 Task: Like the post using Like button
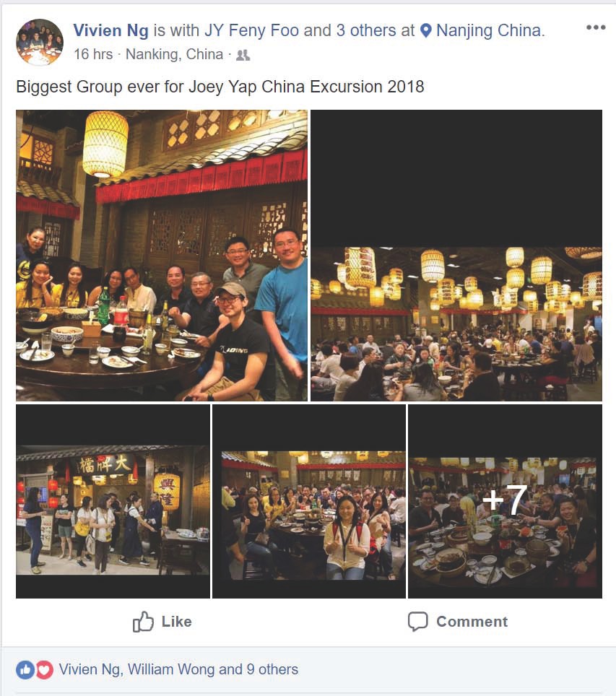point(162,622)
